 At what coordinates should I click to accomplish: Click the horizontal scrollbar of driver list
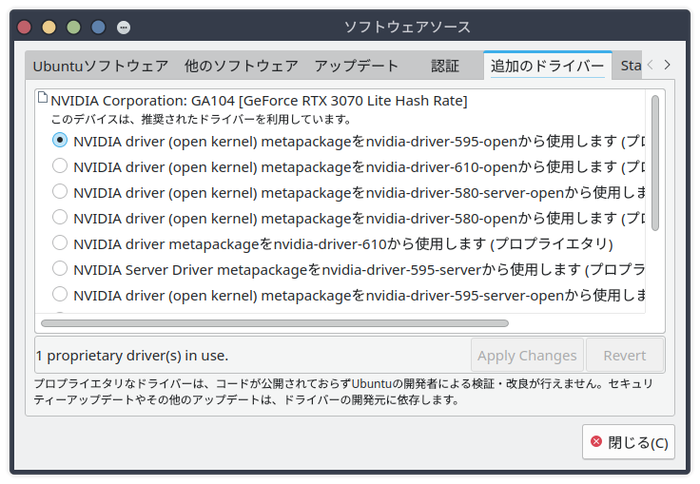point(275,323)
